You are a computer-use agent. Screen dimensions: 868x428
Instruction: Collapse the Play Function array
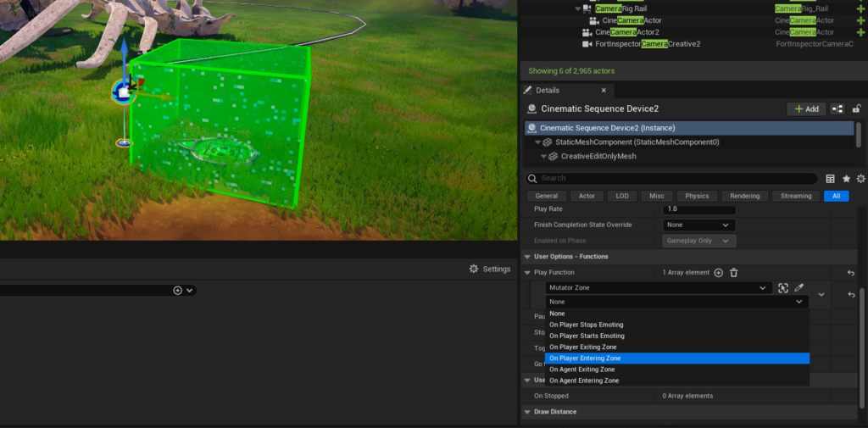click(x=526, y=272)
